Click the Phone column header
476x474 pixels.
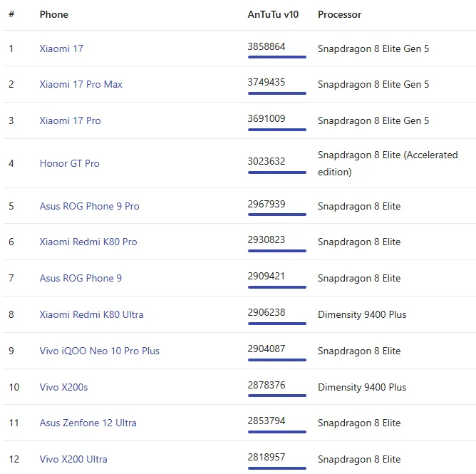coord(53,14)
